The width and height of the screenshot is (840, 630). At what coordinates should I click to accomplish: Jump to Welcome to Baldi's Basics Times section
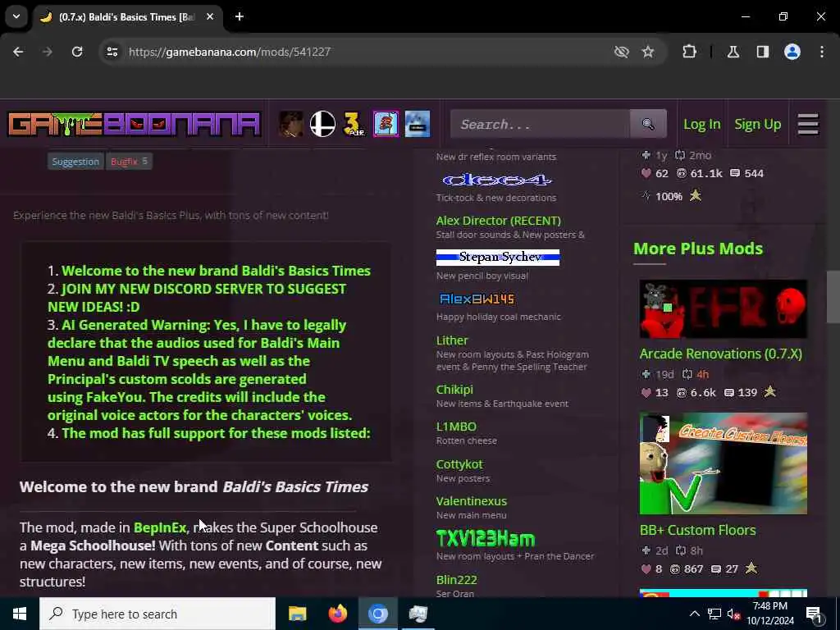tap(216, 271)
